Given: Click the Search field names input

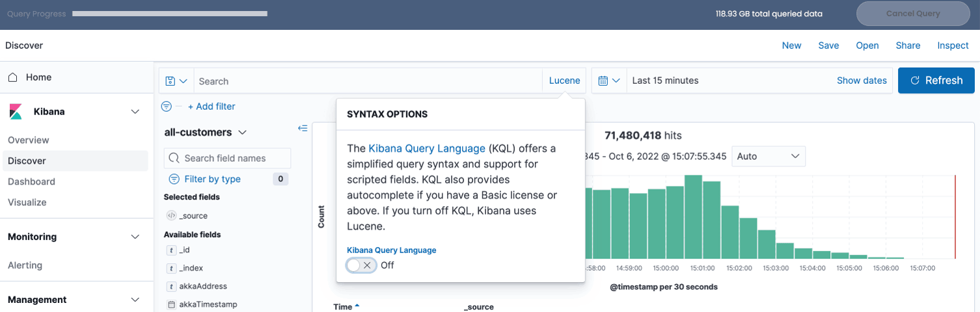Looking at the screenshot, I should (x=228, y=158).
